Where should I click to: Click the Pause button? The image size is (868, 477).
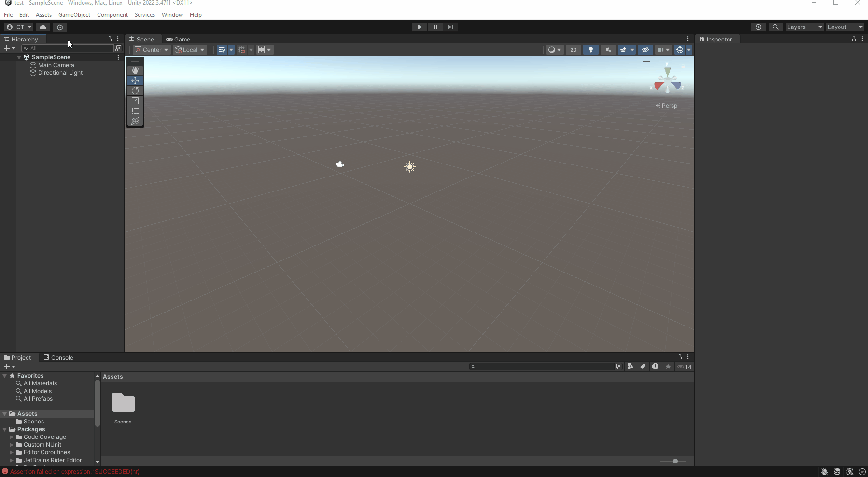435,27
